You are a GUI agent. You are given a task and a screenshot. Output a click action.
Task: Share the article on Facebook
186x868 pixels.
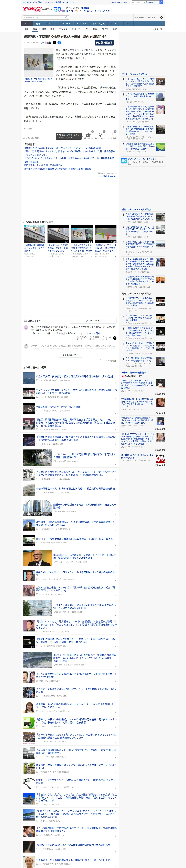click(59, 43)
